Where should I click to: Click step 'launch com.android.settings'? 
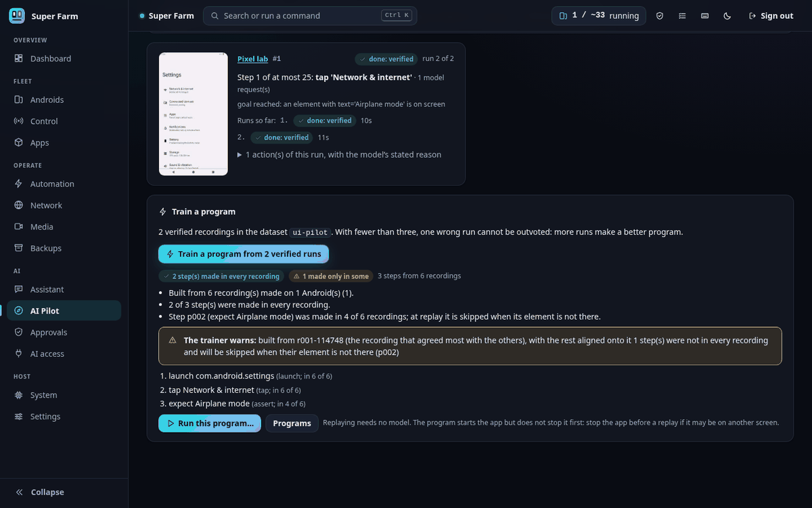tap(221, 376)
